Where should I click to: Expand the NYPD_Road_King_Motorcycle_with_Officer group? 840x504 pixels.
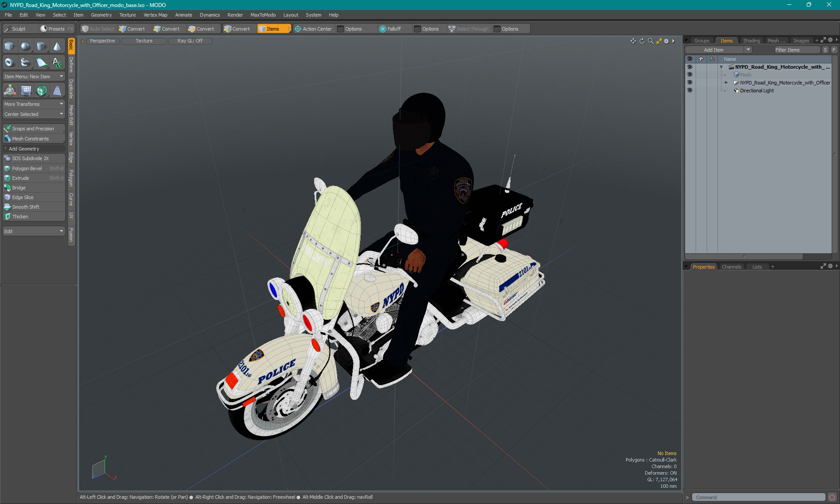pyautogui.click(x=727, y=83)
